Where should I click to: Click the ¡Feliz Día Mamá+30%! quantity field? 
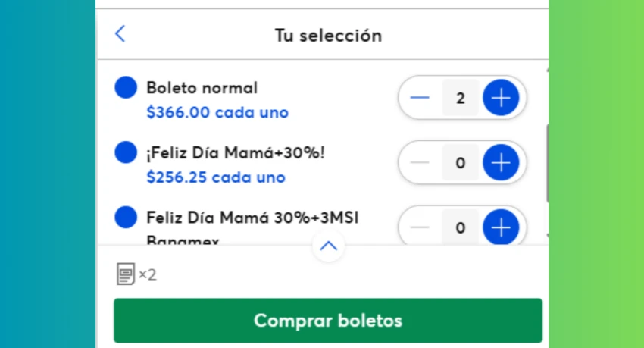[x=461, y=163]
